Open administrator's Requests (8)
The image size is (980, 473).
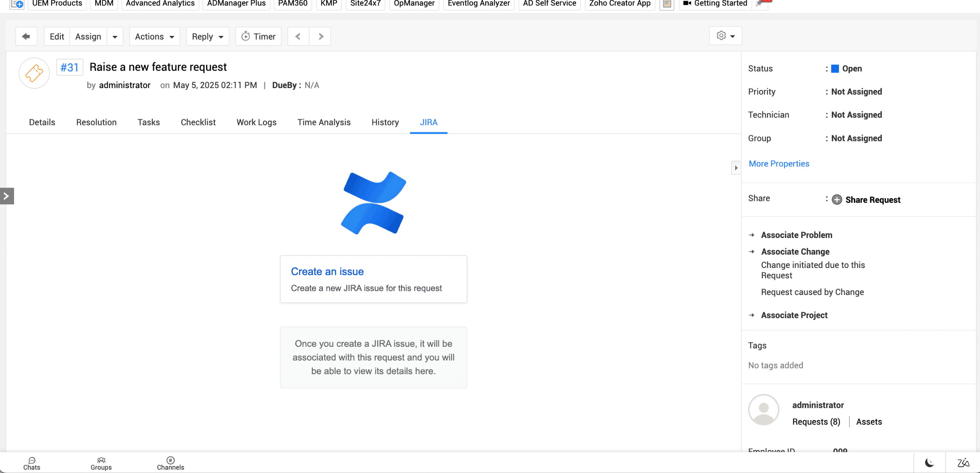(817, 422)
